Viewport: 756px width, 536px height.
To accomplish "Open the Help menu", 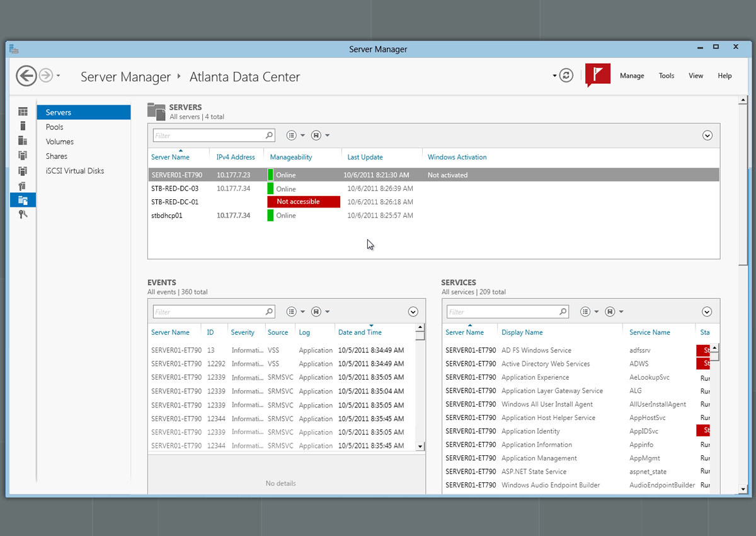I will 724,76.
